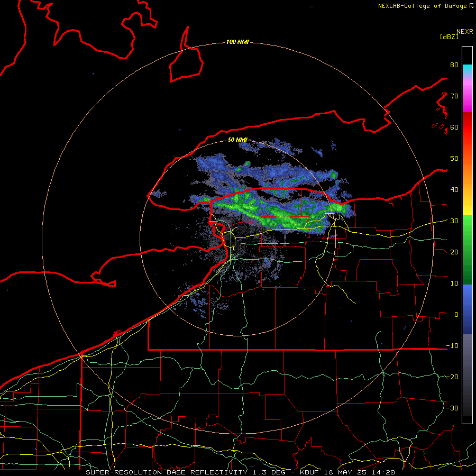Click the -30 value on dBZ scale

(x=452, y=408)
